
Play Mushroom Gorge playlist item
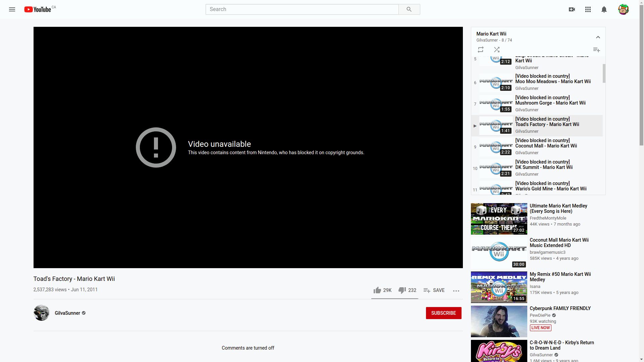click(x=537, y=104)
